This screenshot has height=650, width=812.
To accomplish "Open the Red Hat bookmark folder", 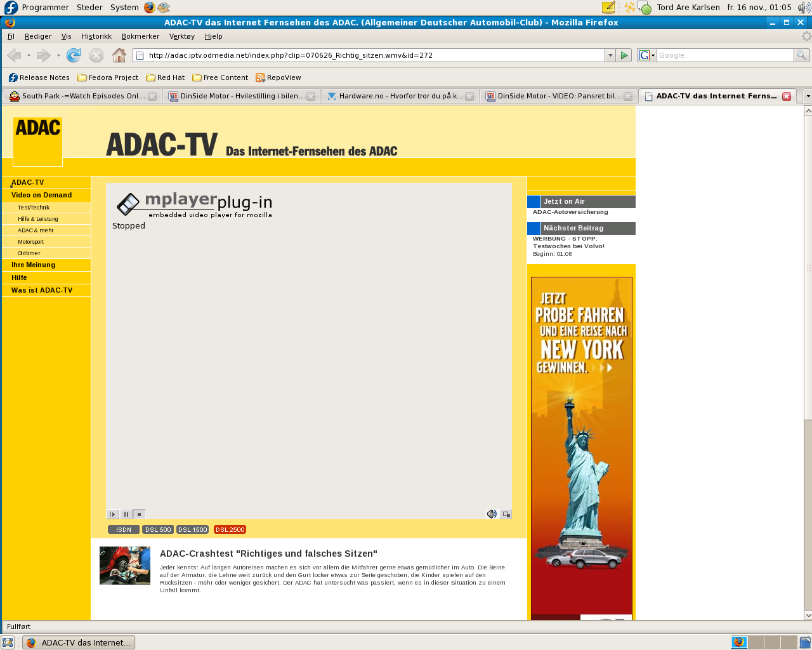I will (166, 77).
